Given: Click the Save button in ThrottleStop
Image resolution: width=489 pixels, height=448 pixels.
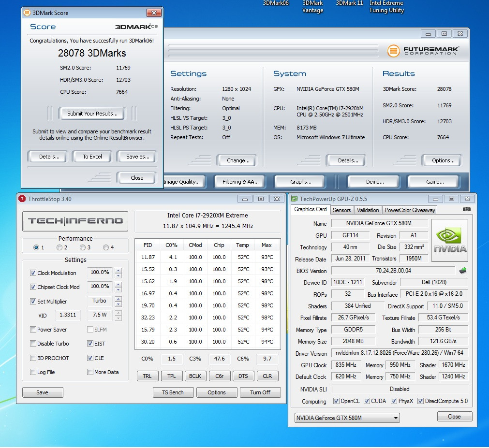Looking at the screenshot, I should (43, 392).
